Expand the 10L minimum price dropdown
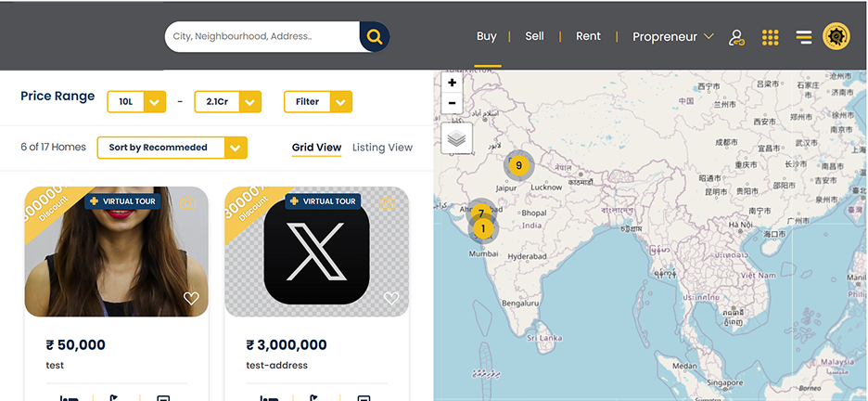 [x=154, y=102]
